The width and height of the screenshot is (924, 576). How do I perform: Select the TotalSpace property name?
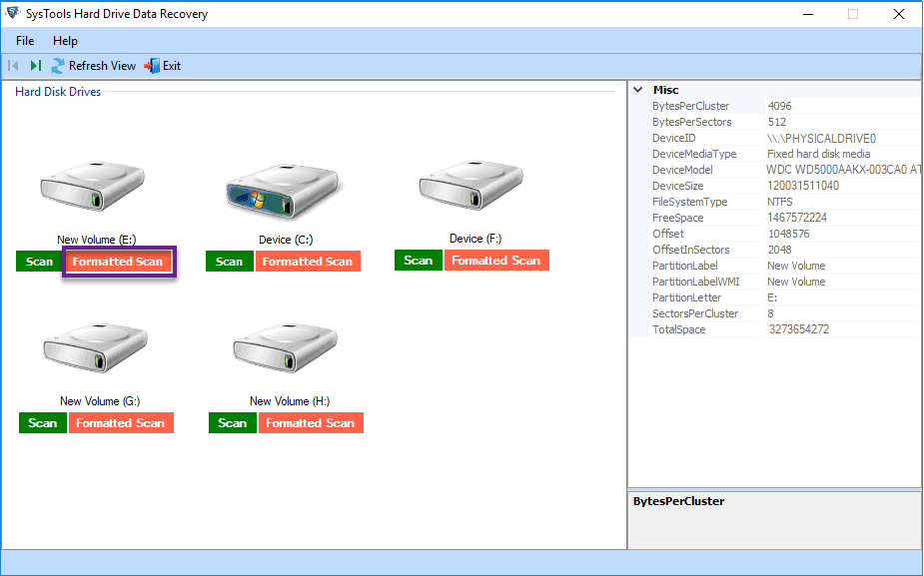coord(678,329)
